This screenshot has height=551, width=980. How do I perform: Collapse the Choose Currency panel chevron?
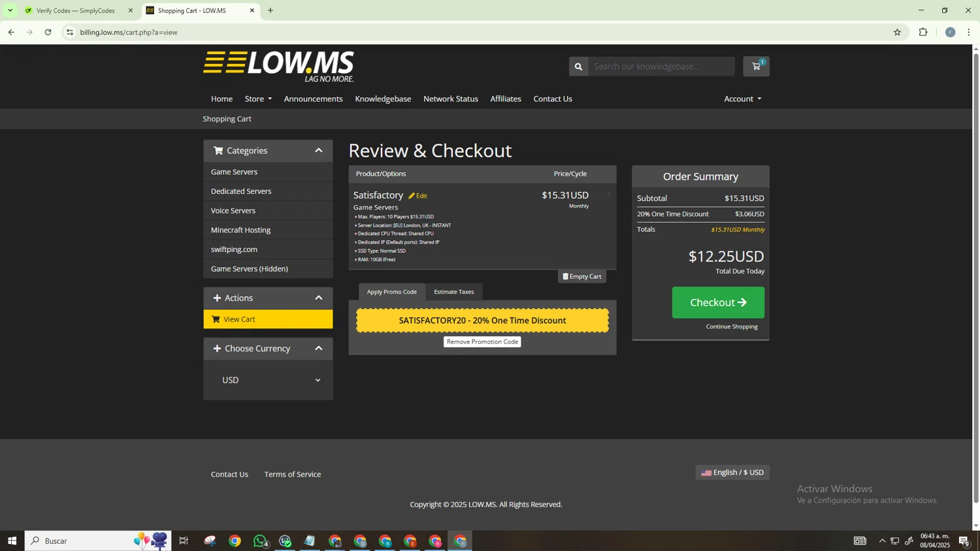coord(319,349)
